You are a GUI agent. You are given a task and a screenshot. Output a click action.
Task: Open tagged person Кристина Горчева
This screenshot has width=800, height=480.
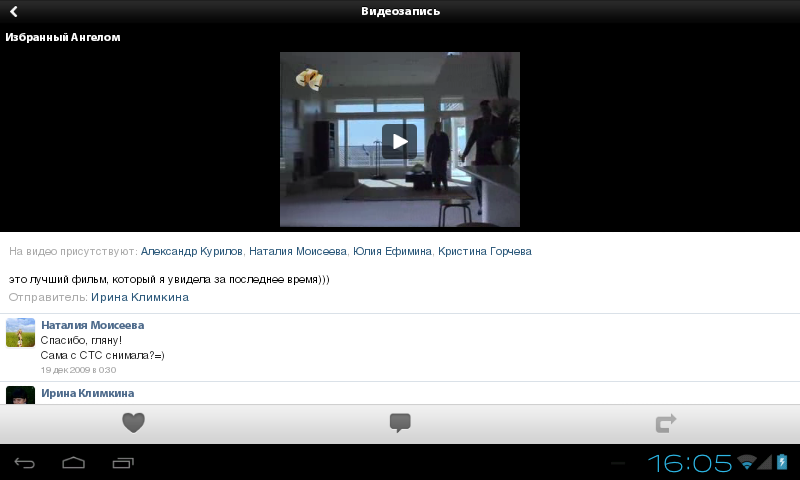[x=485, y=251]
